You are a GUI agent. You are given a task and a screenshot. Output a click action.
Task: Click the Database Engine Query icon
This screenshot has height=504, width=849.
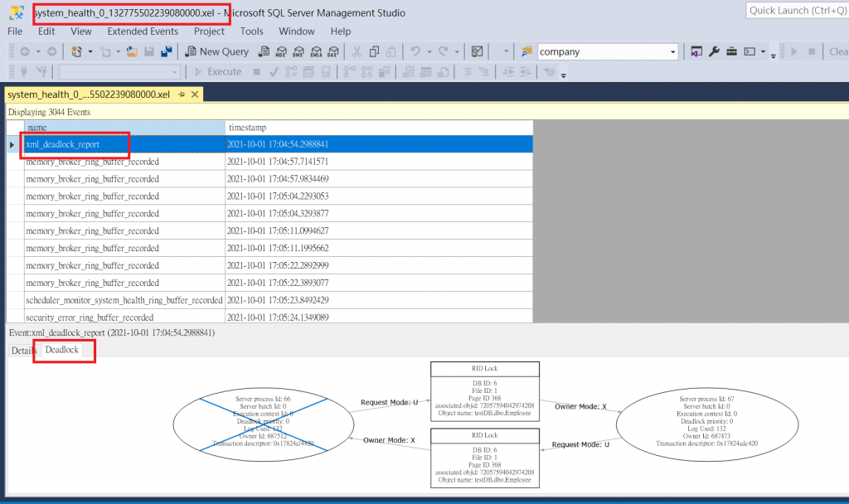pyautogui.click(x=264, y=51)
